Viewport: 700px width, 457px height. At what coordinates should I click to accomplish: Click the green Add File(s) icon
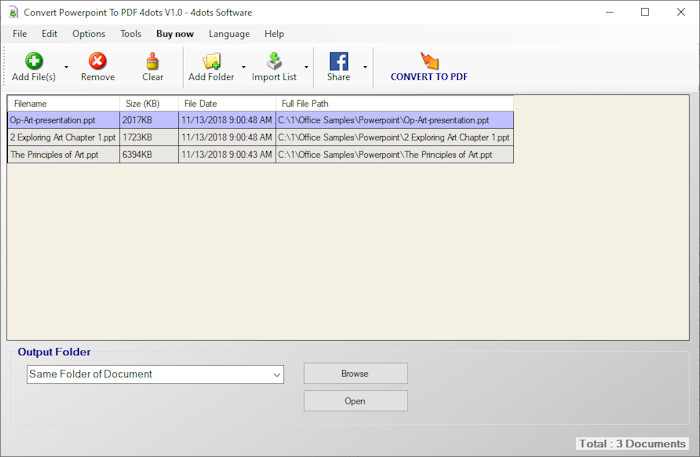[33, 61]
